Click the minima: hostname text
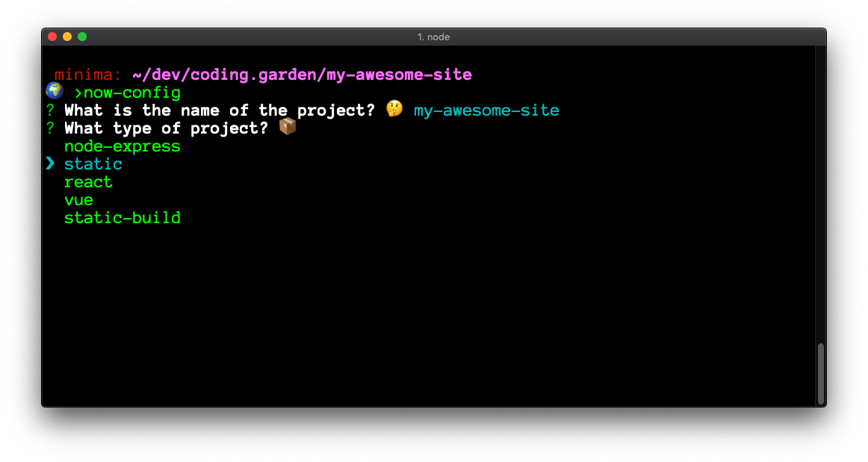 click(x=88, y=75)
